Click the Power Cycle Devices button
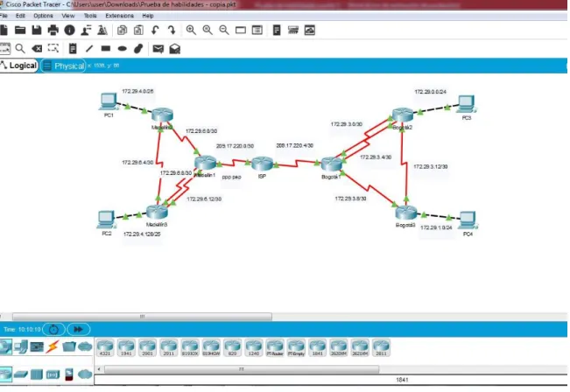Image resolution: width=570 pixels, height=392 pixels. (53, 330)
